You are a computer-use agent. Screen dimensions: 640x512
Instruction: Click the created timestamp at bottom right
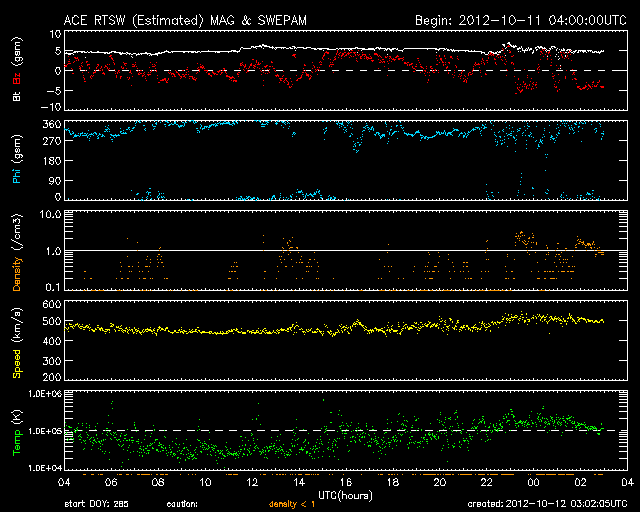click(546, 504)
